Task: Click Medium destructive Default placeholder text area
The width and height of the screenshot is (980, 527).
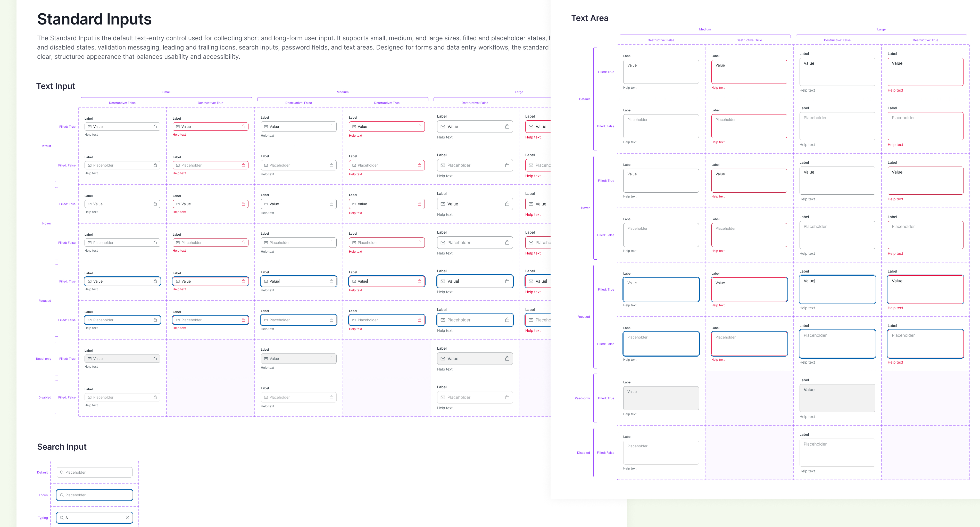Action: (749, 126)
